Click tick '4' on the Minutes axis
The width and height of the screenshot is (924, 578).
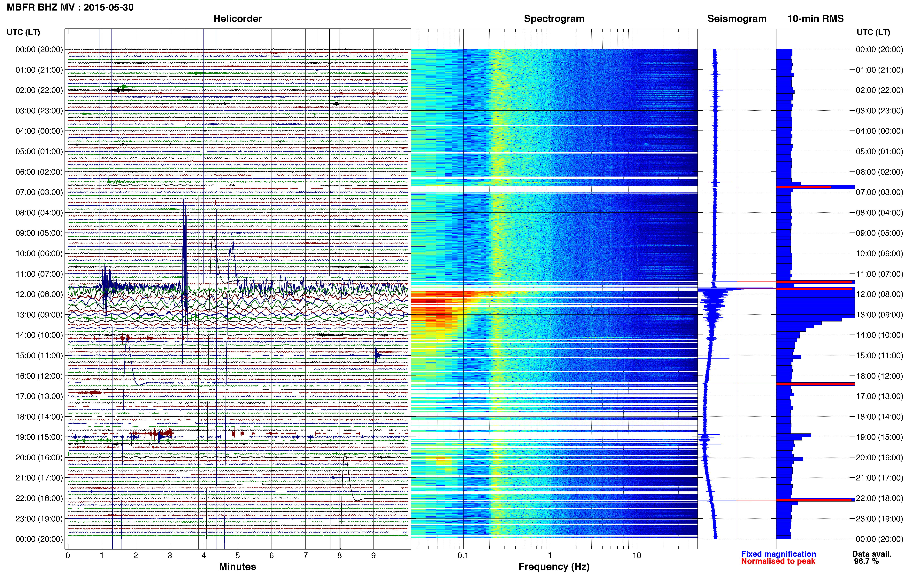coord(204,556)
